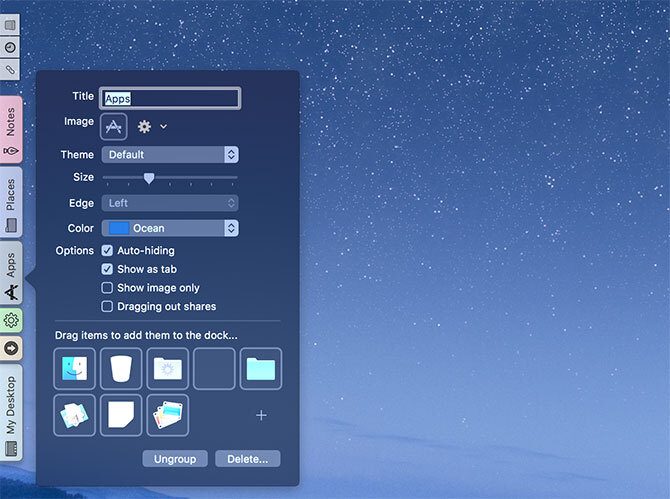The height and width of the screenshot is (499, 670).
Task: Open the My Desktop tab on the left edge
Action: click(11, 413)
